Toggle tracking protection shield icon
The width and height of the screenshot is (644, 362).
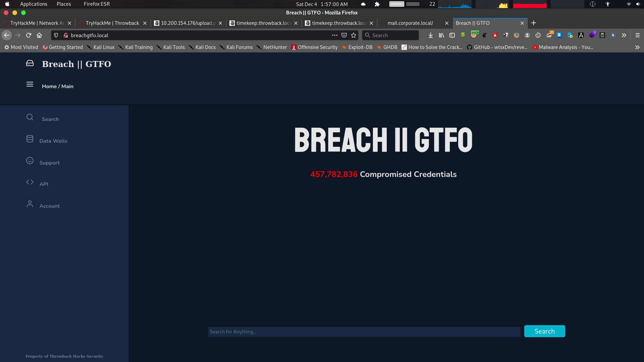pyautogui.click(x=56, y=35)
